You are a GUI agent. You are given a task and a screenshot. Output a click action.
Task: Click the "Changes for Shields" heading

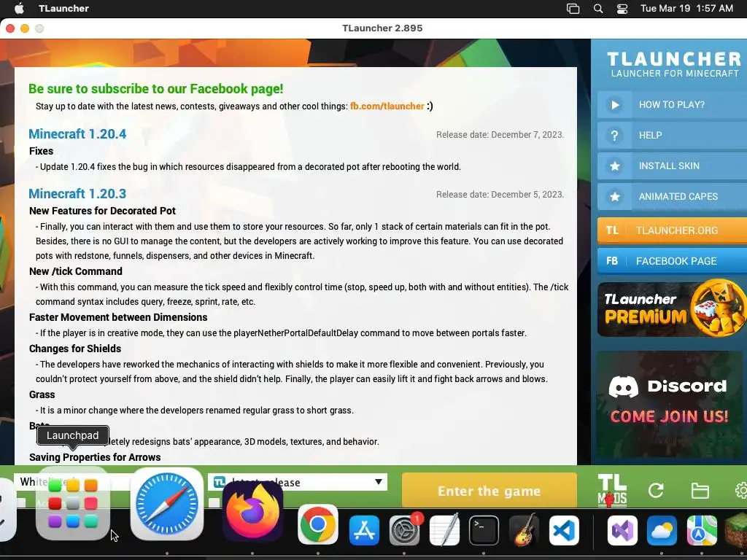[x=75, y=349]
